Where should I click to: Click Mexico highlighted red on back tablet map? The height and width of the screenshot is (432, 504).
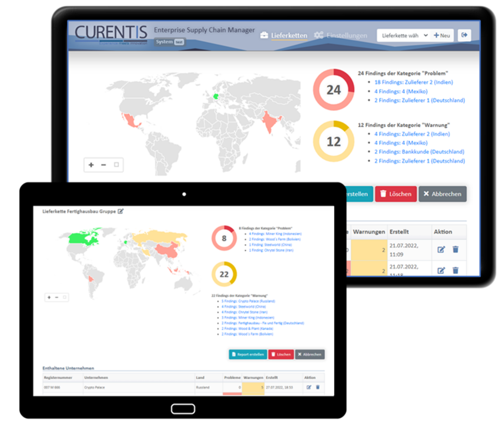click(130, 120)
